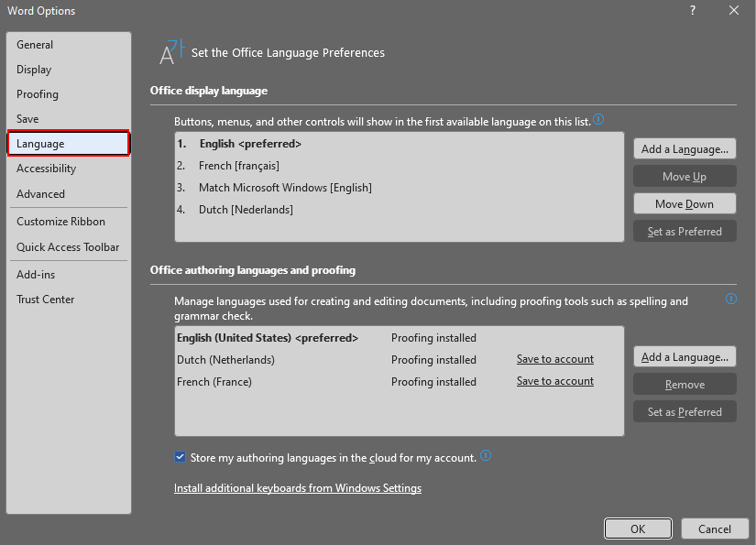Screen dimensions: 756x545
Task: Uncheck Store my authoring languages in the cloud
Action: (180, 457)
